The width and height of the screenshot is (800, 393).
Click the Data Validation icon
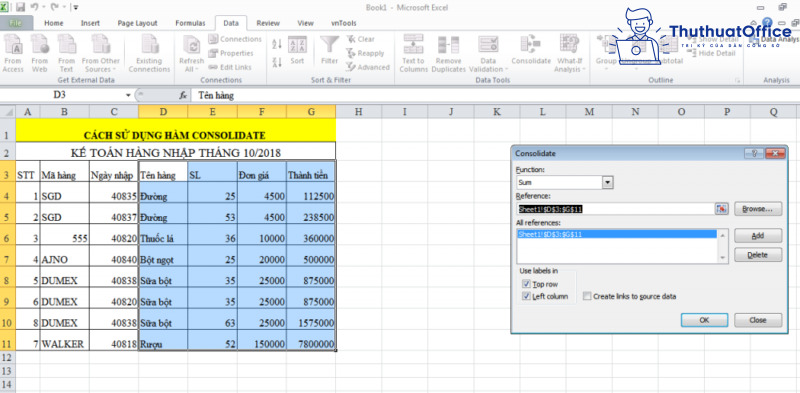tap(488, 45)
